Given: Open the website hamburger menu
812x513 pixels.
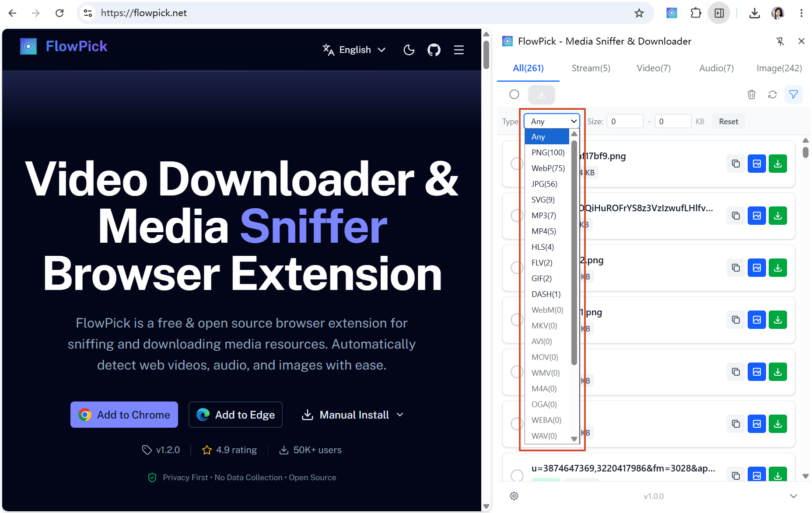Looking at the screenshot, I should pos(459,50).
